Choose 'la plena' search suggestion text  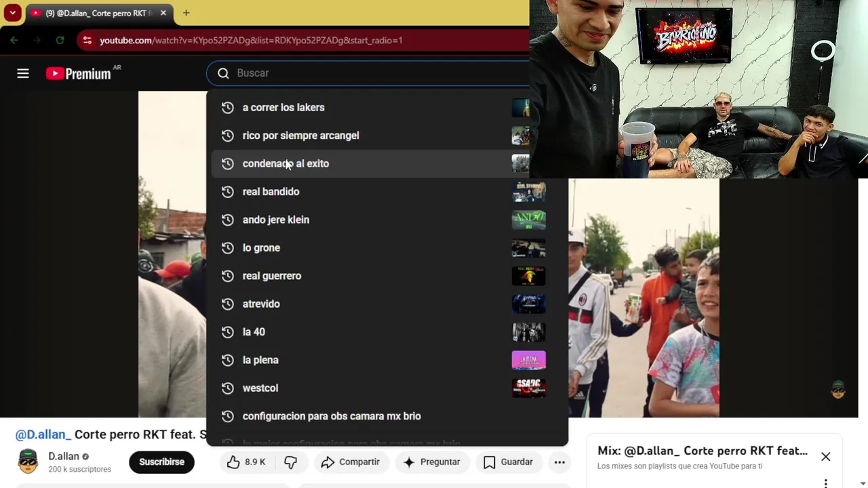tap(260, 360)
